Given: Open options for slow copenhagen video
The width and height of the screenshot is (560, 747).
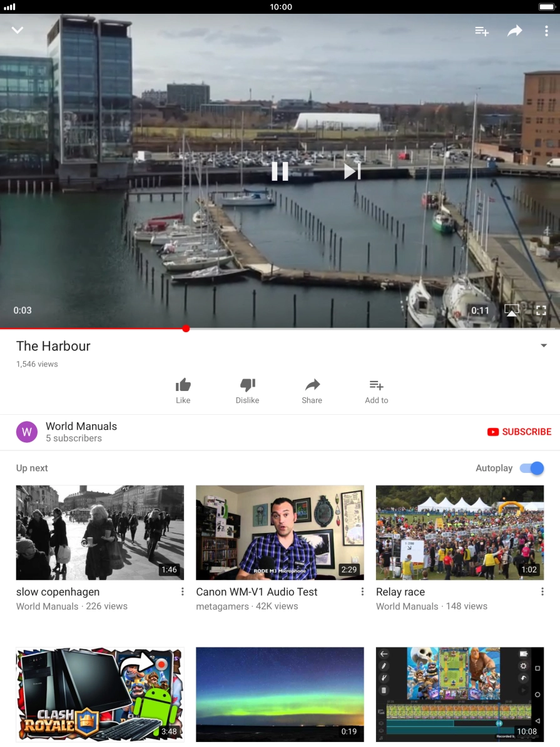Looking at the screenshot, I should point(183,592).
